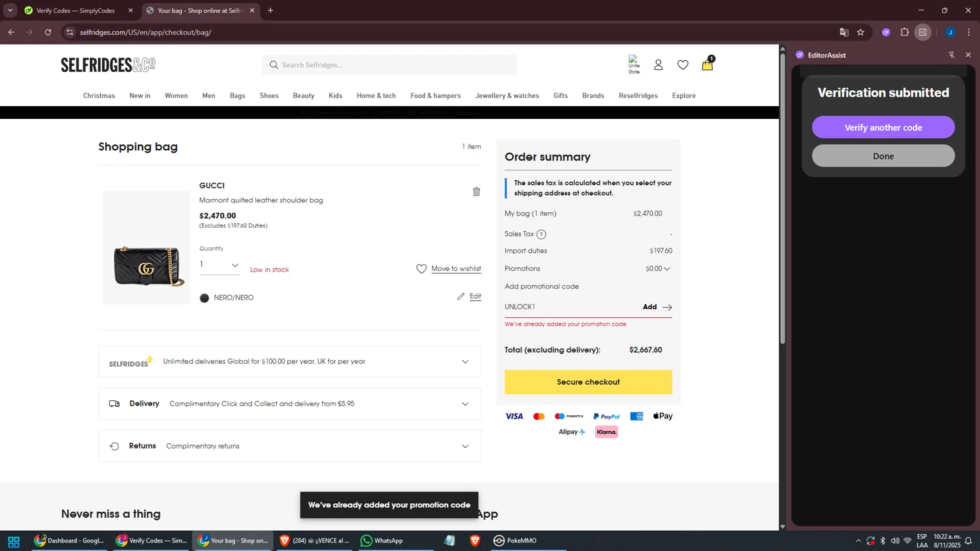This screenshot has height=551, width=980.
Task: Open a new browser tab
Action: pyautogui.click(x=270, y=10)
